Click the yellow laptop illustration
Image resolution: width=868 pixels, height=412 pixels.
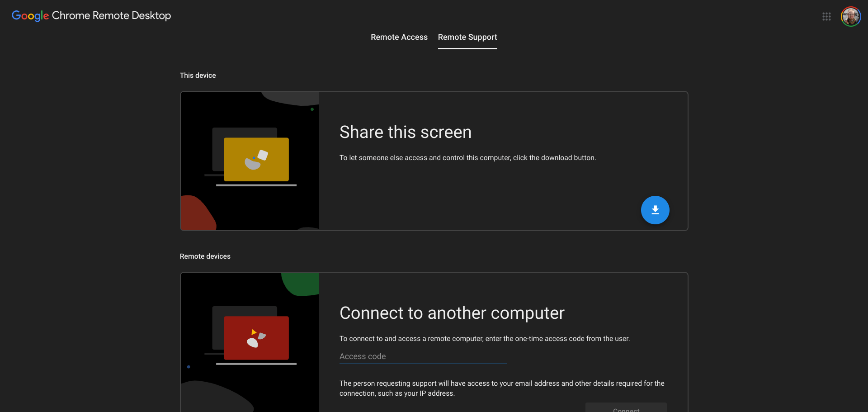click(x=256, y=159)
